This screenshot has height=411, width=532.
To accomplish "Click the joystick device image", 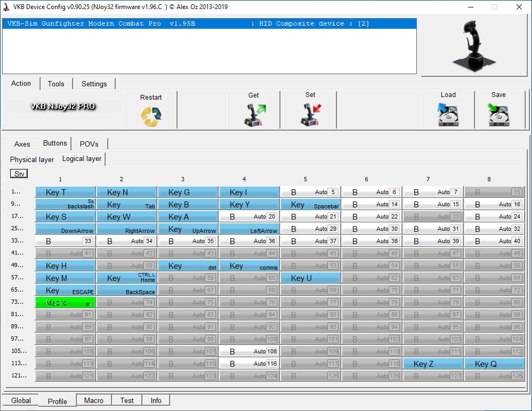I will [474, 45].
